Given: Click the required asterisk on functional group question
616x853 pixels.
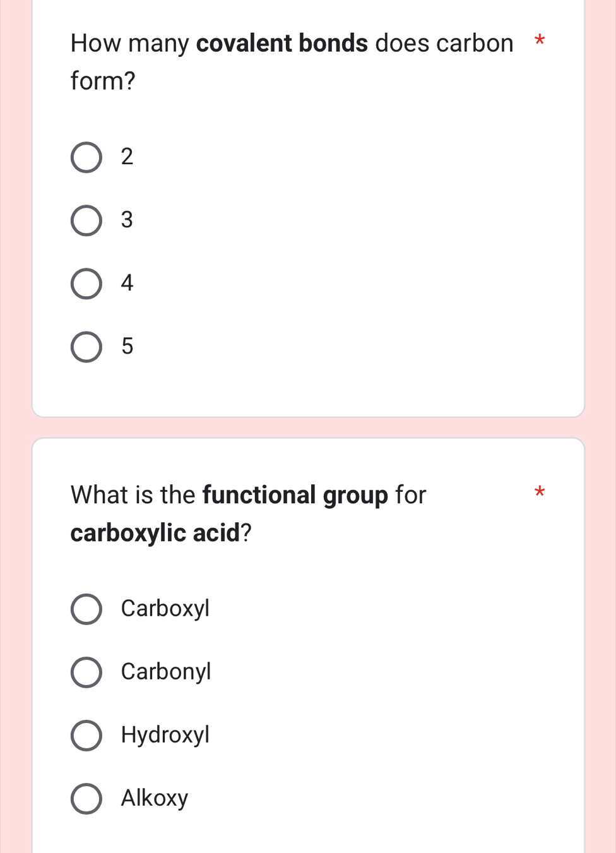Looking at the screenshot, I should pyautogui.click(x=539, y=491).
